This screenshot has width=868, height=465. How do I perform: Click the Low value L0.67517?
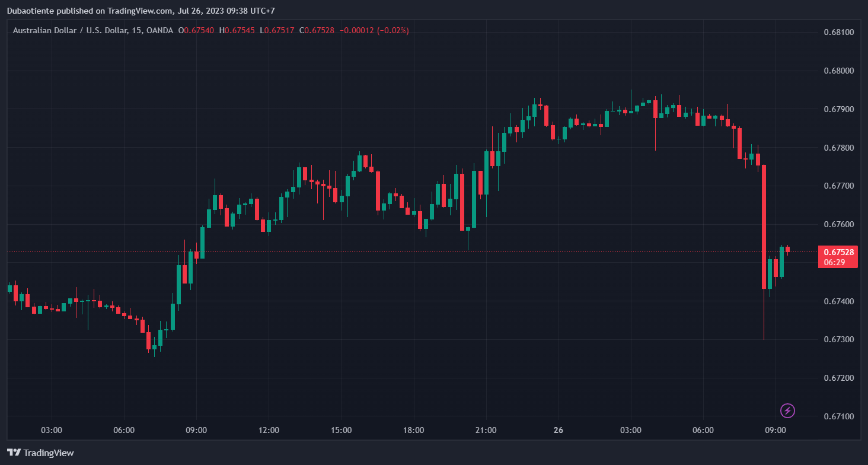pos(277,30)
